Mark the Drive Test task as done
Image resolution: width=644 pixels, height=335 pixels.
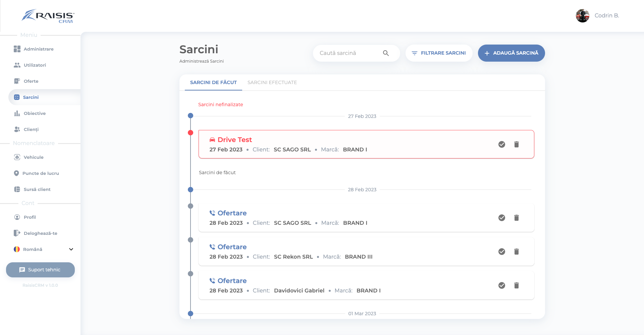(x=501, y=144)
